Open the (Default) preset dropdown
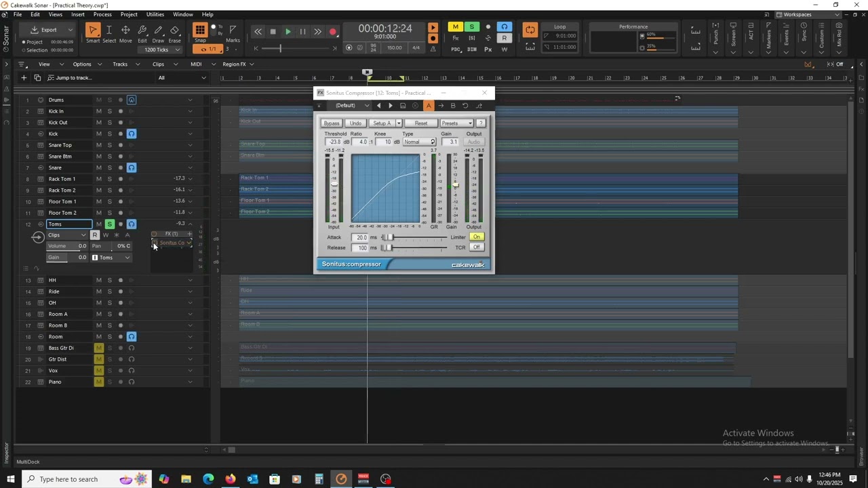The height and width of the screenshot is (488, 868). [x=352, y=106]
